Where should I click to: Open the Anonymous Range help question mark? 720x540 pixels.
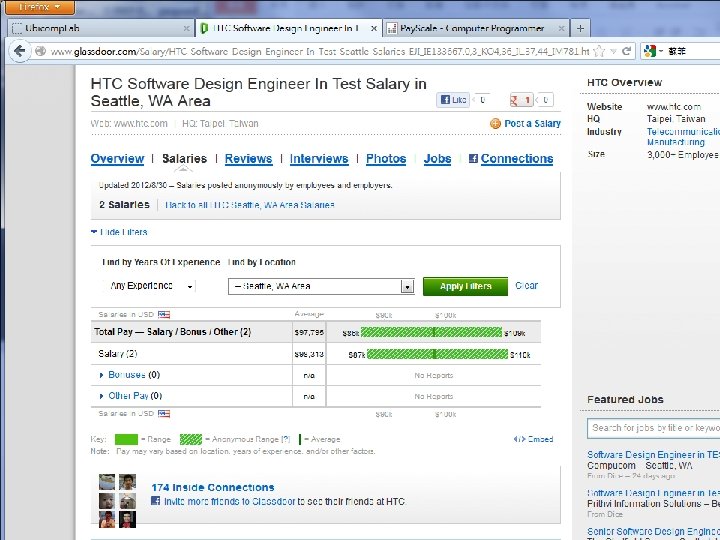(x=285, y=439)
